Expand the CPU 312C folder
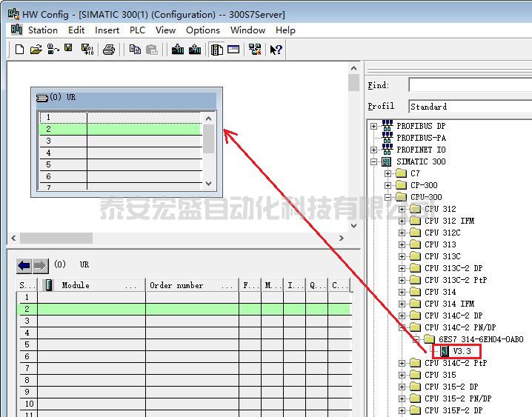The height and width of the screenshot is (417, 532). tap(402, 233)
